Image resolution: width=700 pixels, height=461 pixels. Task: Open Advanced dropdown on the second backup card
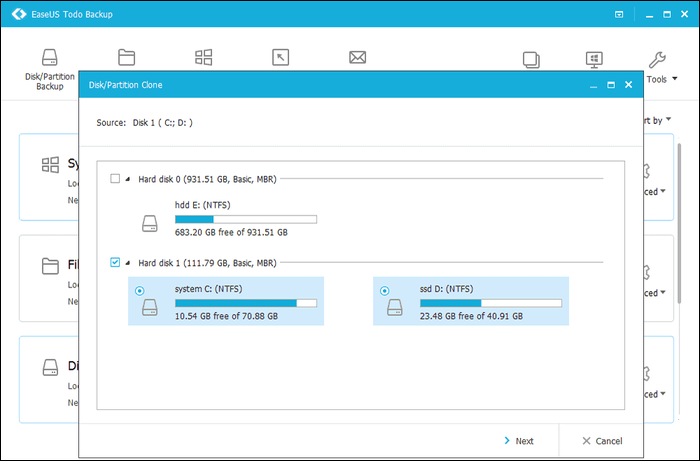click(655, 293)
